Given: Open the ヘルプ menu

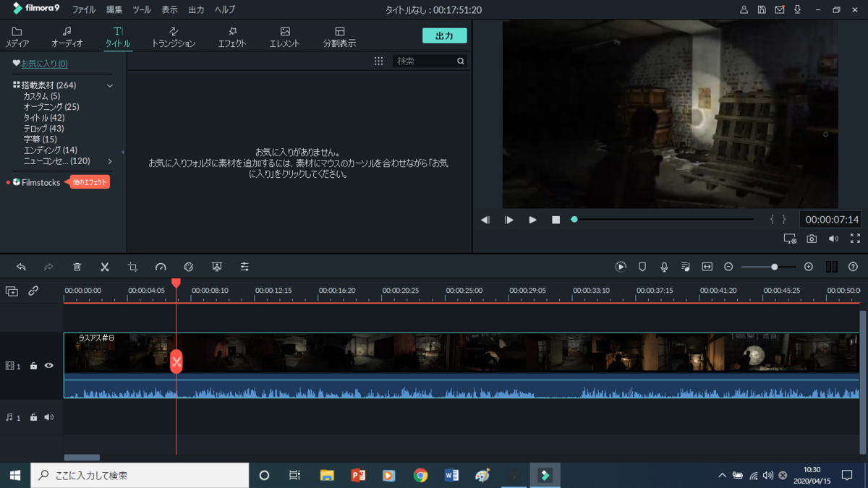Looking at the screenshot, I should click(x=225, y=10).
